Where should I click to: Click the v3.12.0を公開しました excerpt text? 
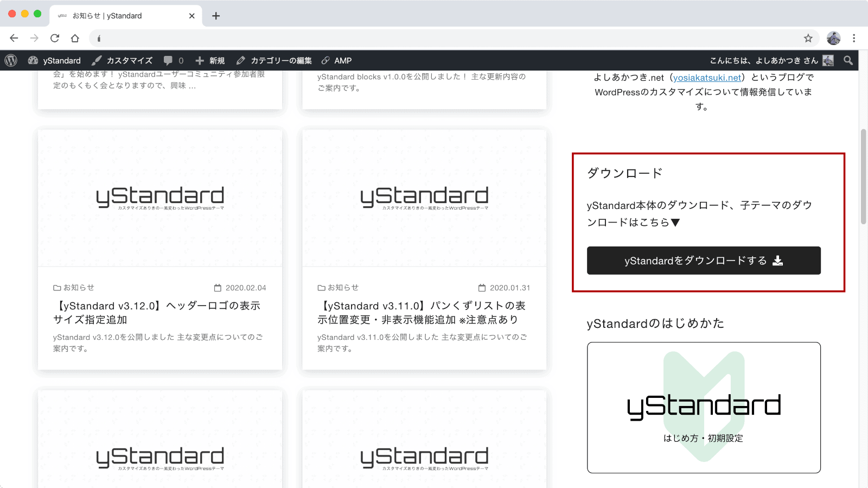coord(158,343)
